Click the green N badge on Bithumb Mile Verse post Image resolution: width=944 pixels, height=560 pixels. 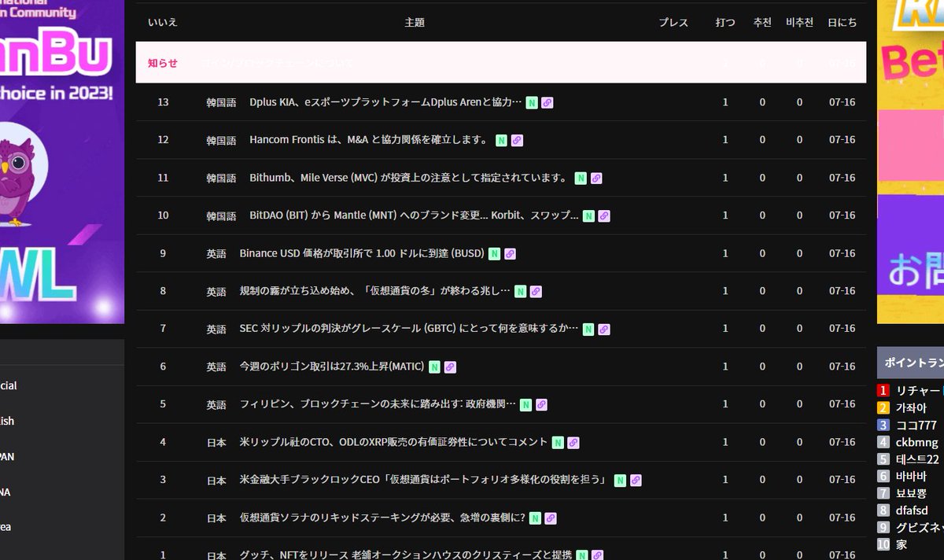581,178
